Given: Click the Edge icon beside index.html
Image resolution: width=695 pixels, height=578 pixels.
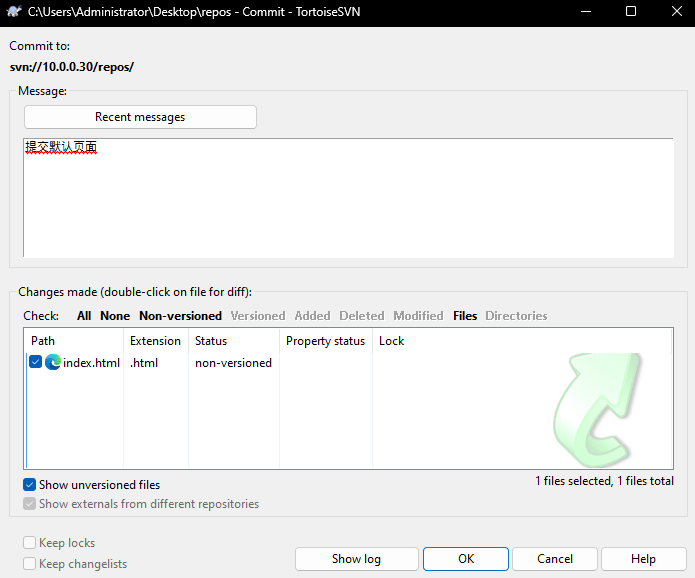Looking at the screenshot, I should tap(53, 363).
